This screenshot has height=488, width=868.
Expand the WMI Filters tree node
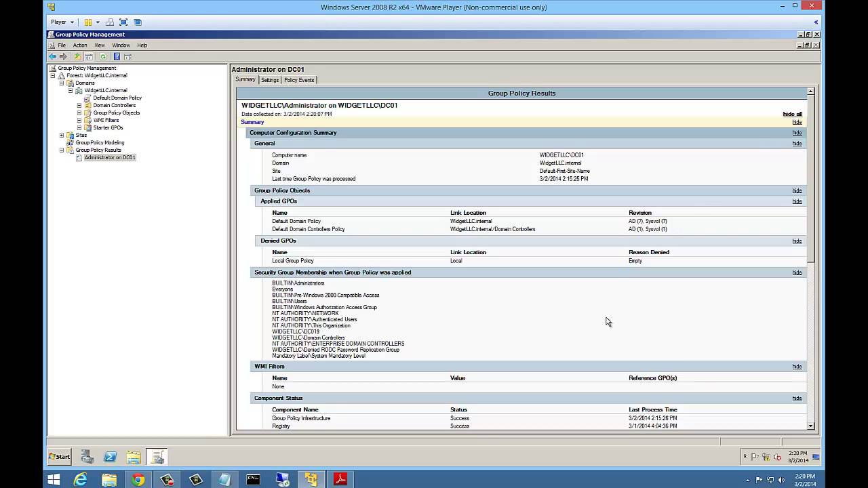point(79,120)
